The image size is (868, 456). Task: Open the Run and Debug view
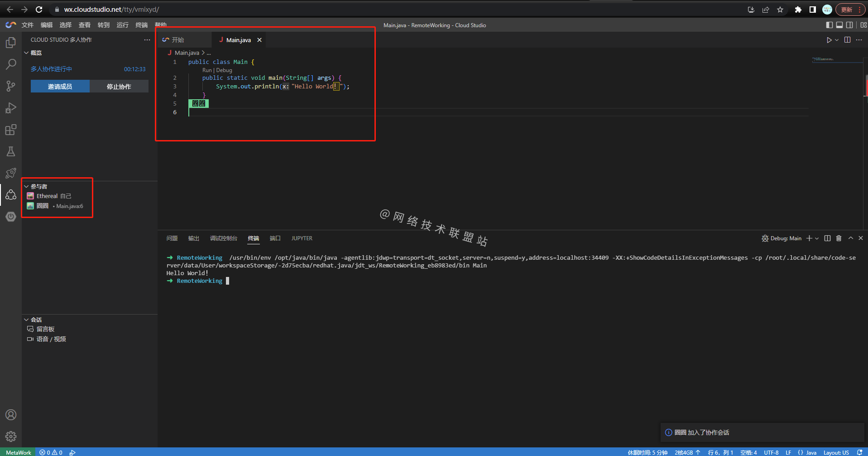click(10, 108)
